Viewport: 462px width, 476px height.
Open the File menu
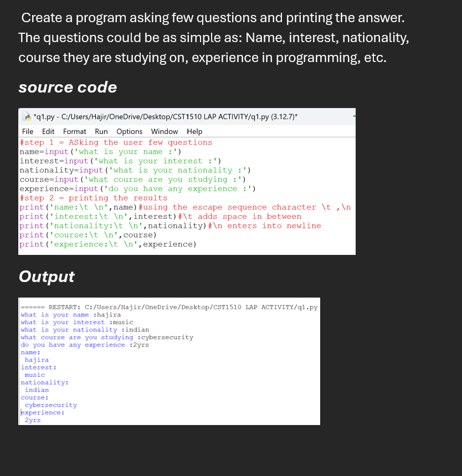[x=27, y=131]
